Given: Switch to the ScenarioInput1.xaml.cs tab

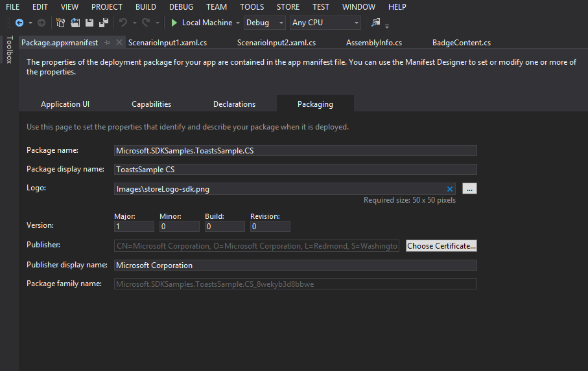Looking at the screenshot, I should [x=168, y=43].
